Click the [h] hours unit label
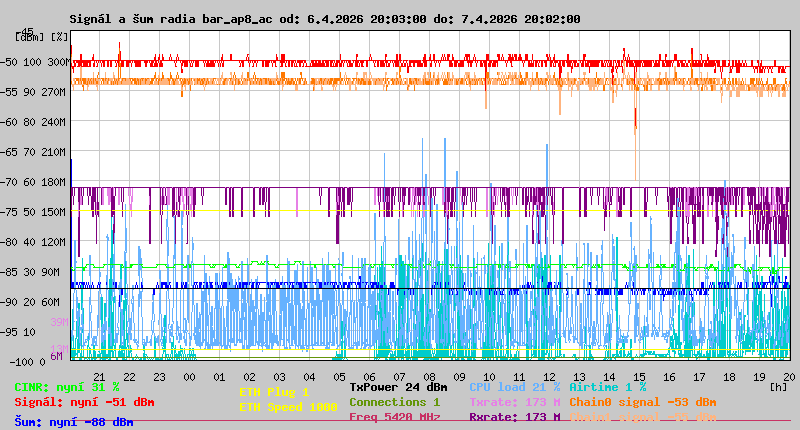This screenshot has height=430, width=800. click(x=778, y=386)
